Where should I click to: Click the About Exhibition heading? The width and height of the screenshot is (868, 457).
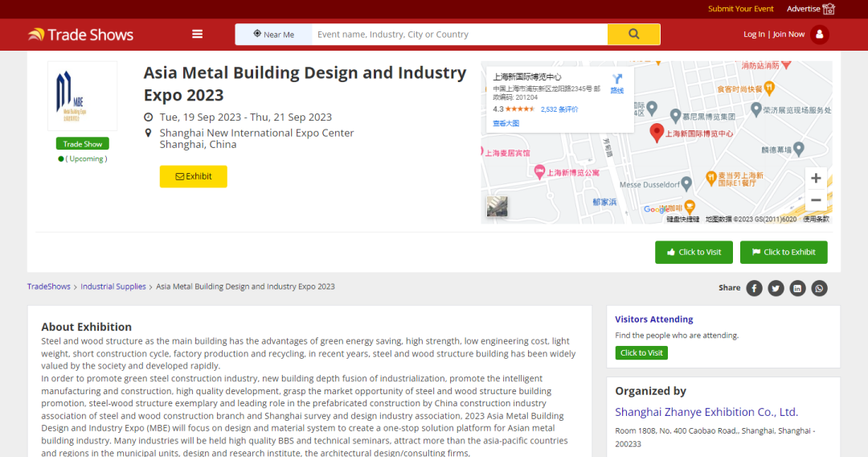coord(86,327)
